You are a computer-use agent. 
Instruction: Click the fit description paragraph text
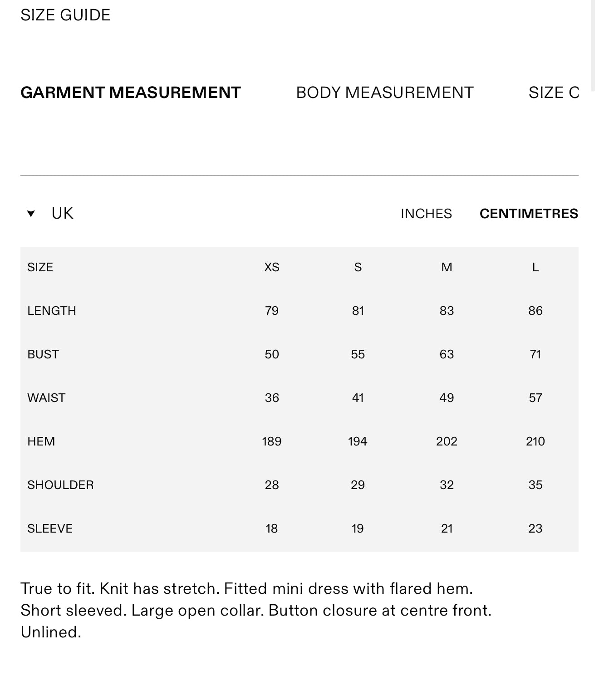click(x=256, y=610)
